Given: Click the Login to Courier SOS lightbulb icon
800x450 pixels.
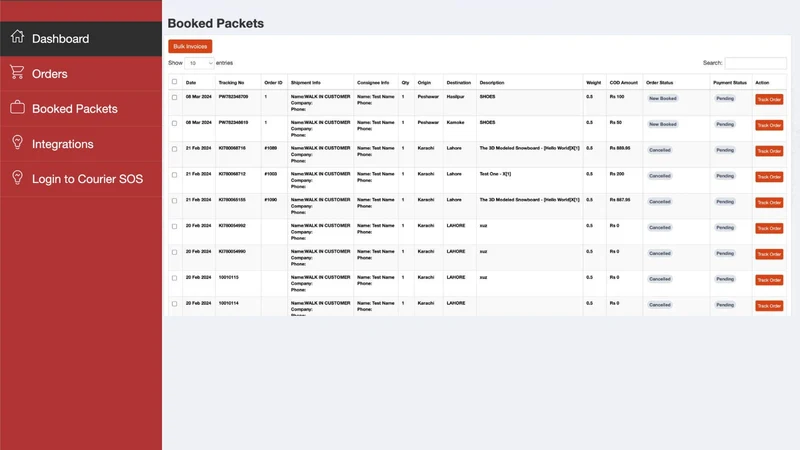Looking at the screenshot, I should tap(17, 178).
